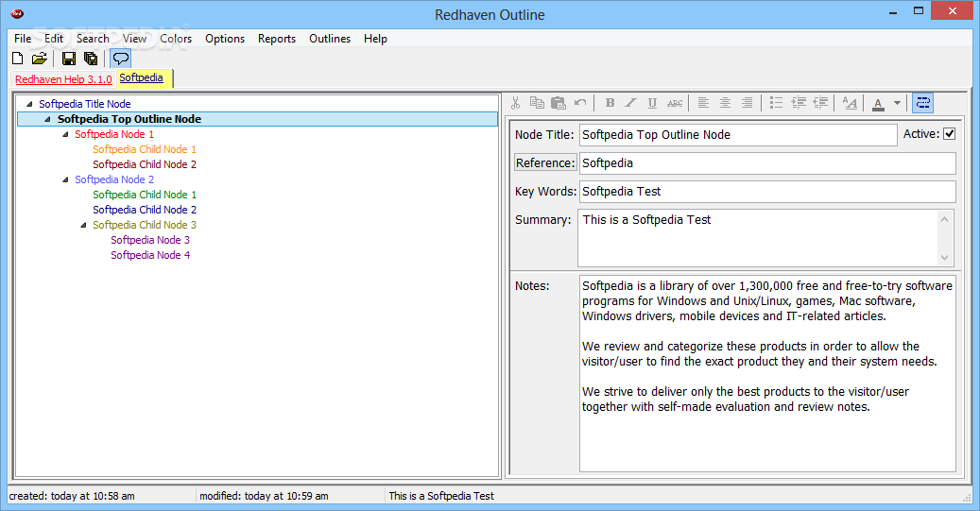This screenshot has height=511, width=980.
Task: Open the Options menu
Action: pos(225,39)
